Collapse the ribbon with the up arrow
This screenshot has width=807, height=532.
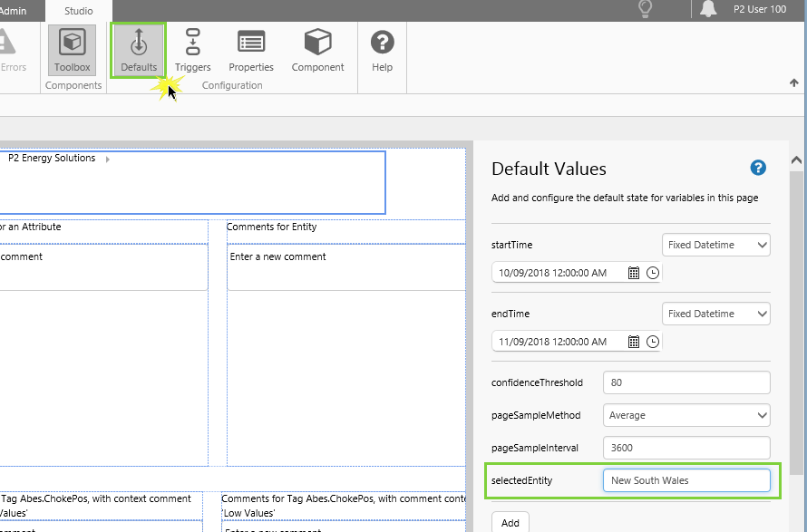794,82
